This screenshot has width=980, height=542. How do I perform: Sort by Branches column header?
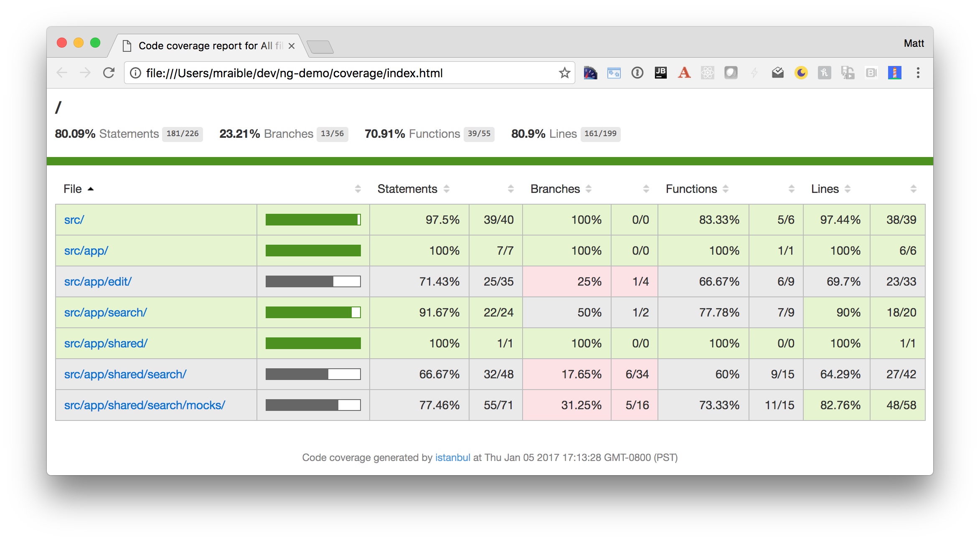(555, 189)
